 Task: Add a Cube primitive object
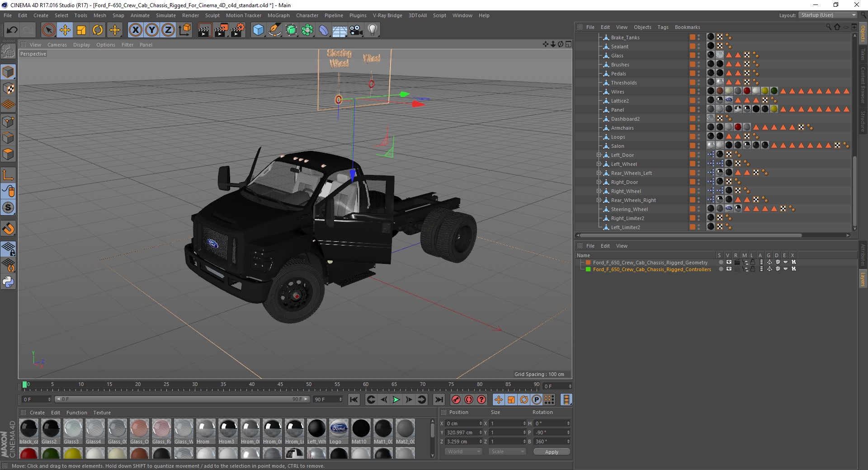[x=258, y=30]
